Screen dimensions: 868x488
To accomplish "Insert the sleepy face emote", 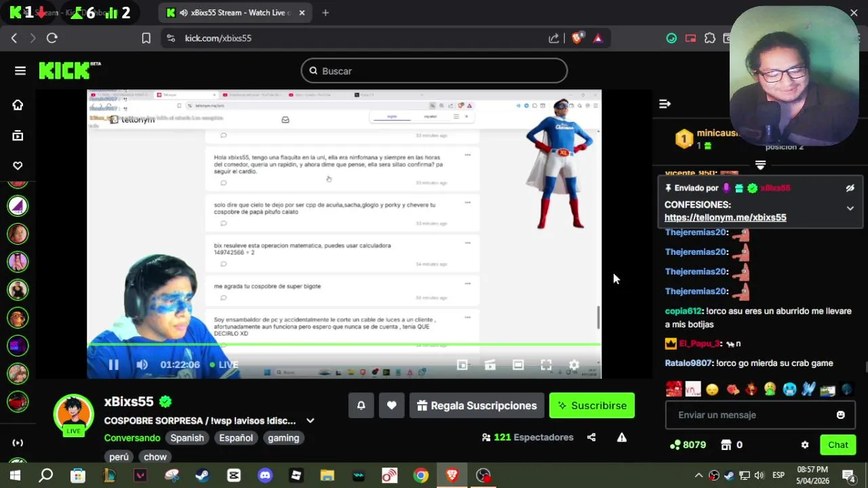I will point(711,390).
